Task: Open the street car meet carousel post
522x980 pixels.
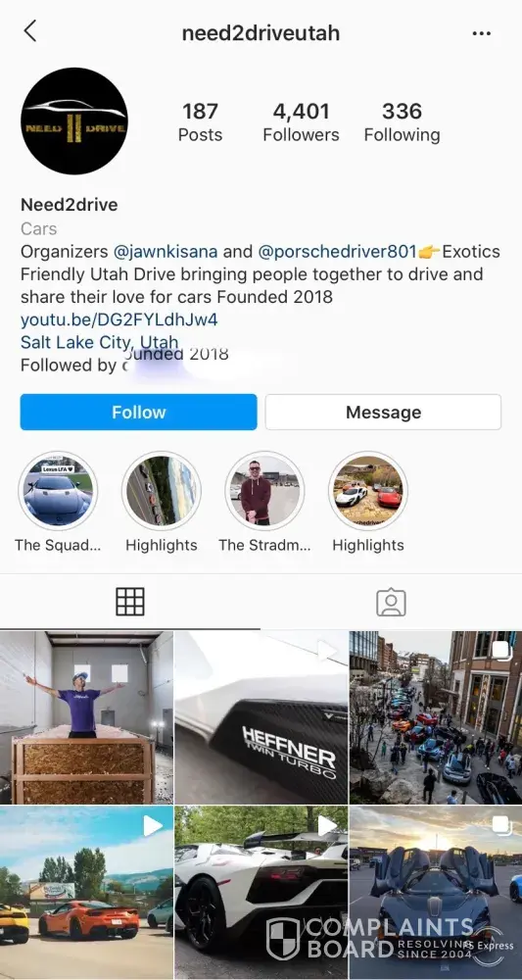Action: (436, 717)
